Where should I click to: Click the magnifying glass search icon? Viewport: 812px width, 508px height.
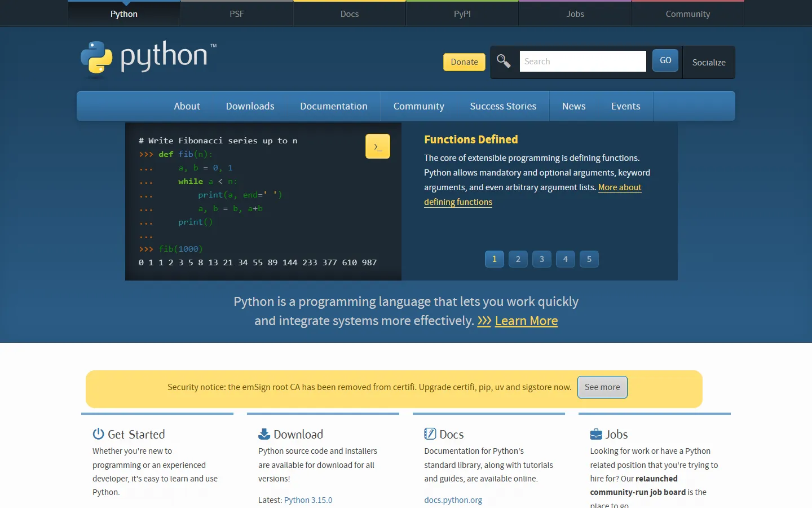click(x=504, y=61)
